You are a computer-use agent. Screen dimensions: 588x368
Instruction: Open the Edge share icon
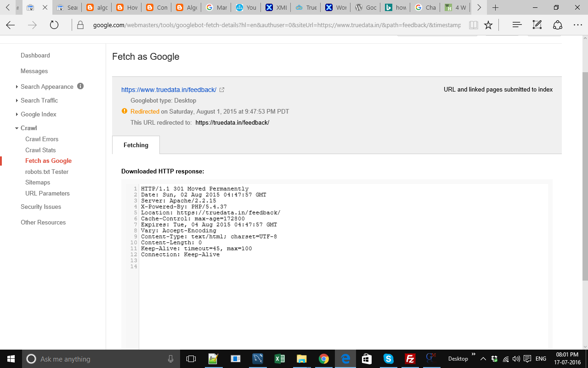[x=558, y=25]
